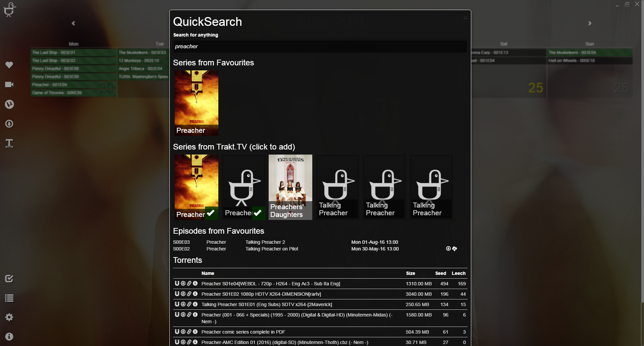Select Trakt.TV Preacher result with flame poster
The width and height of the screenshot is (644, 346).
(197, 187)
